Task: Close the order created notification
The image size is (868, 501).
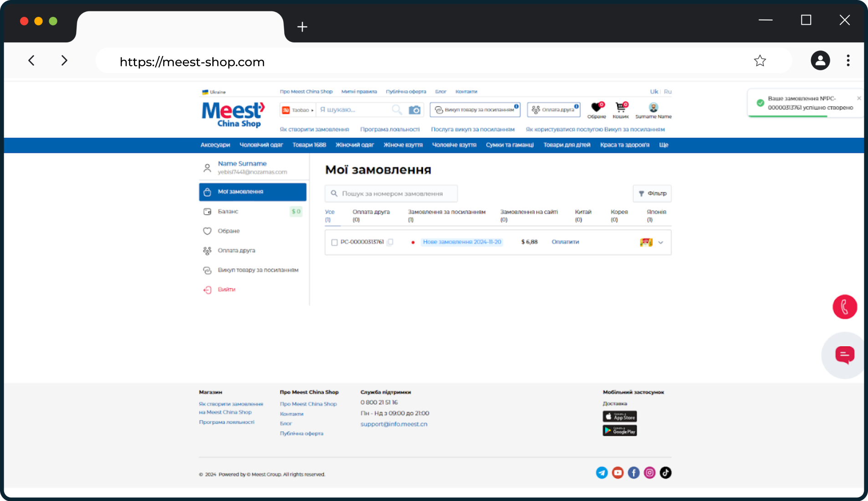Action: pyautogui.click(x=859, y=98)
